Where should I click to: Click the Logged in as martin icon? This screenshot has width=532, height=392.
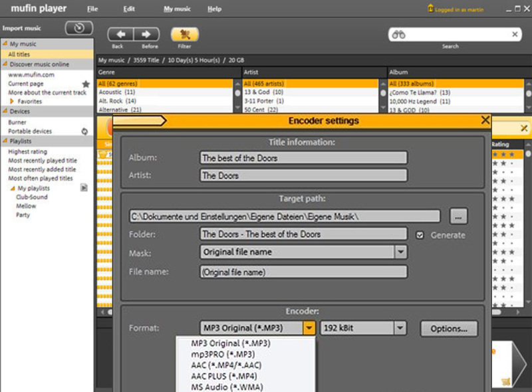pyautogui.click(x=430, y=8)
